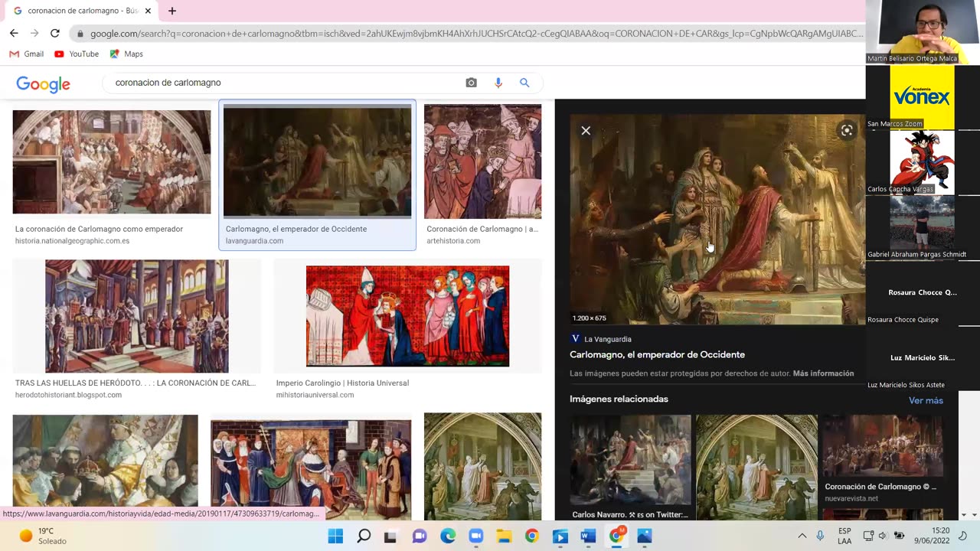Image resolution: width=980 pixels, height=551 pixels.
Task: Switch to Word from taskbar
Action: pyautogui.click(x=588, y=536)
